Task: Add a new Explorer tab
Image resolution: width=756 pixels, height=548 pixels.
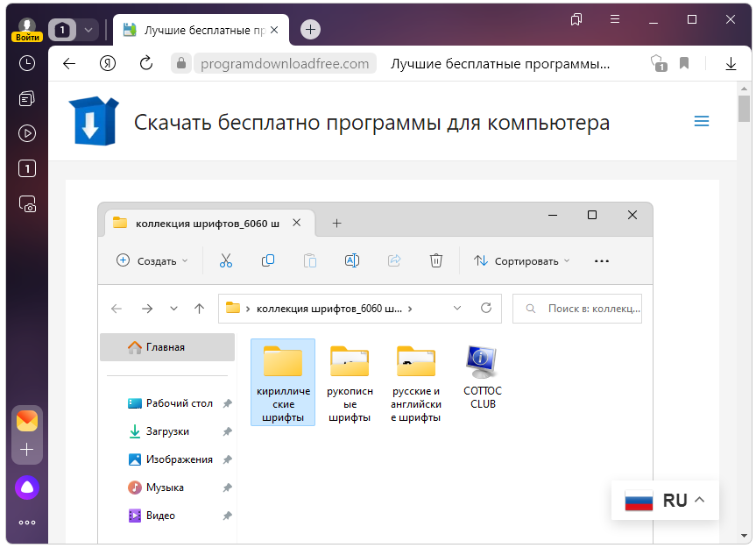Action: coord(337,223)
